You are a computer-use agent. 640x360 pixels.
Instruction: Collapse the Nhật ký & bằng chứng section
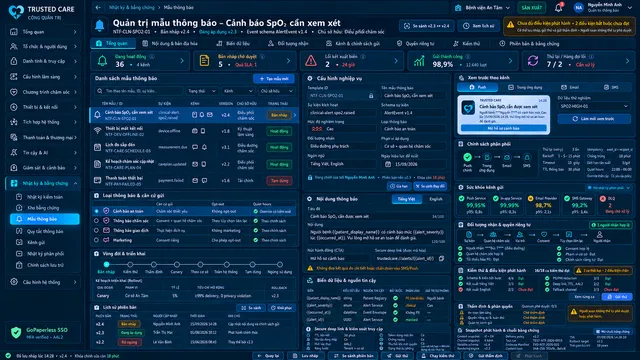point(76,183)
